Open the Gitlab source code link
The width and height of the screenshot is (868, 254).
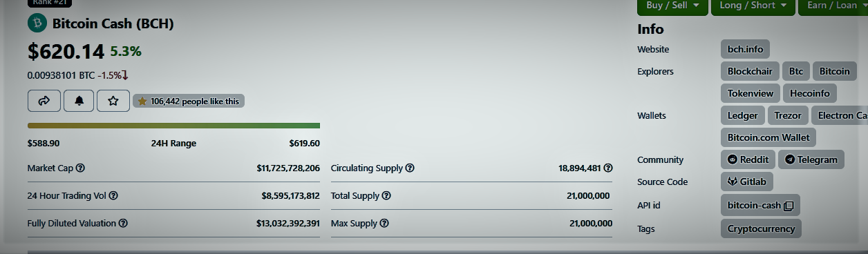pyautogui.click(x=747, y=182)
